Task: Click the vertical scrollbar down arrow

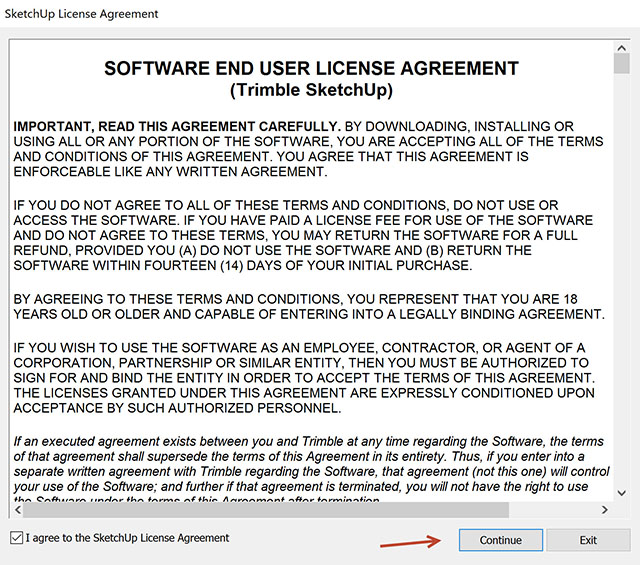Action: coord(621,493)
